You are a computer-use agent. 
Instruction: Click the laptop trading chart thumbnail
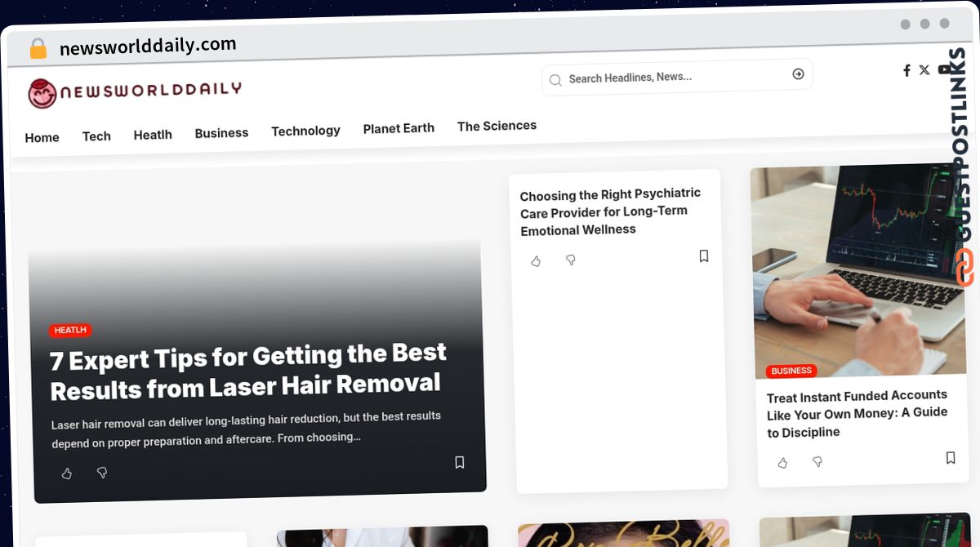(857, 269)
